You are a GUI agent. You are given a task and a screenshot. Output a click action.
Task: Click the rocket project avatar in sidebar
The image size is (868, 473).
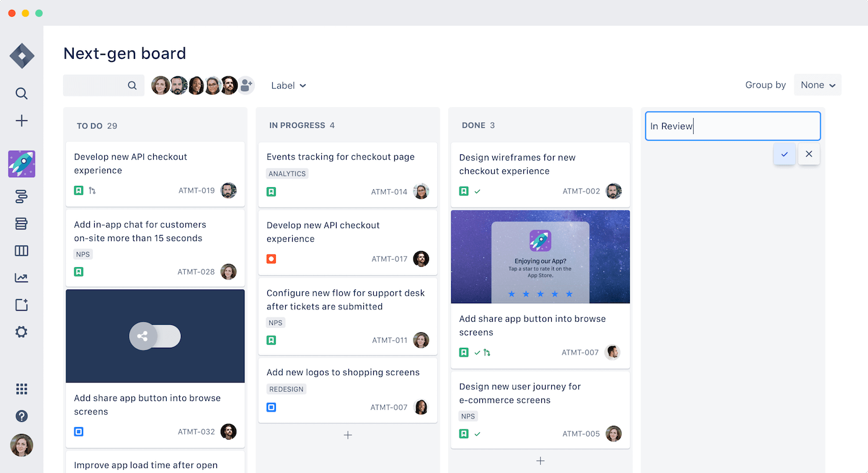[x=21, y=164]
